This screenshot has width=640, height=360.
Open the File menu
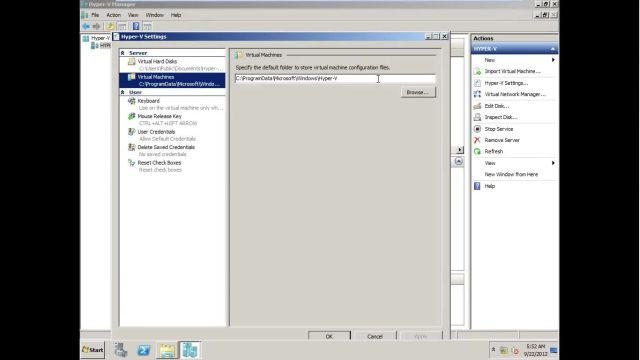coord(95,15)
